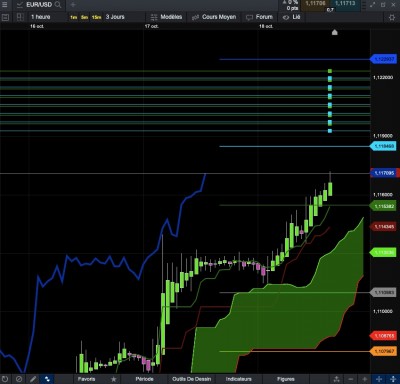The width and height of the screenshot is (400, 384).
Task: Open the 3 Jours range dropdown
Action: click(x=115, y=17)
